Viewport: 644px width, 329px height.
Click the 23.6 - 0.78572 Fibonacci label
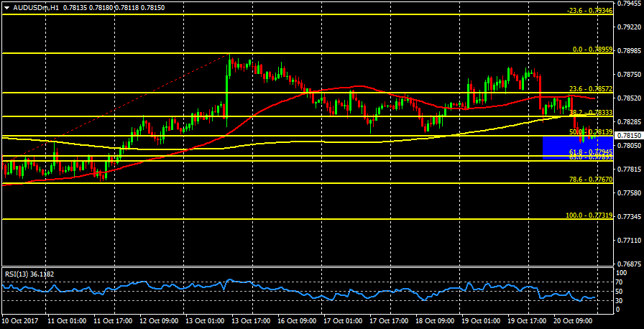pos(590,90)
